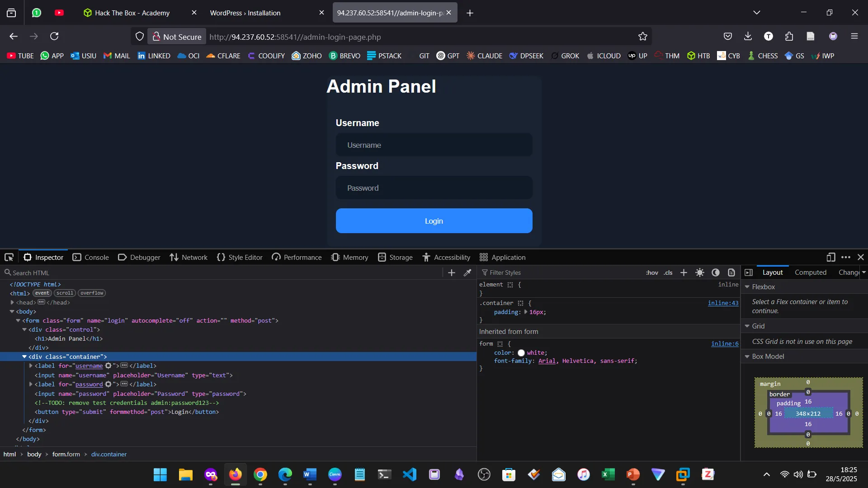
Task: Activate the eyedropper color picker icon
Action: pyautogui.click(x=467, y=272)
